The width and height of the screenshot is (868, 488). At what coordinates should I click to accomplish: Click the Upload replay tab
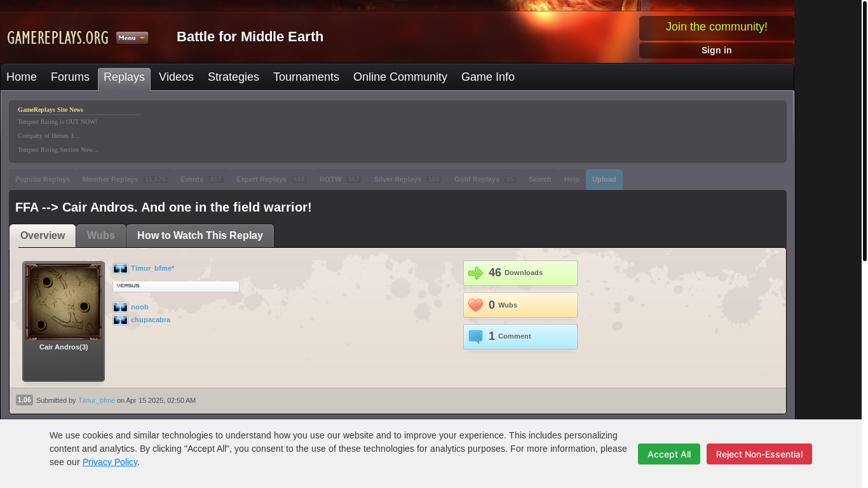[x=604, y=180]
